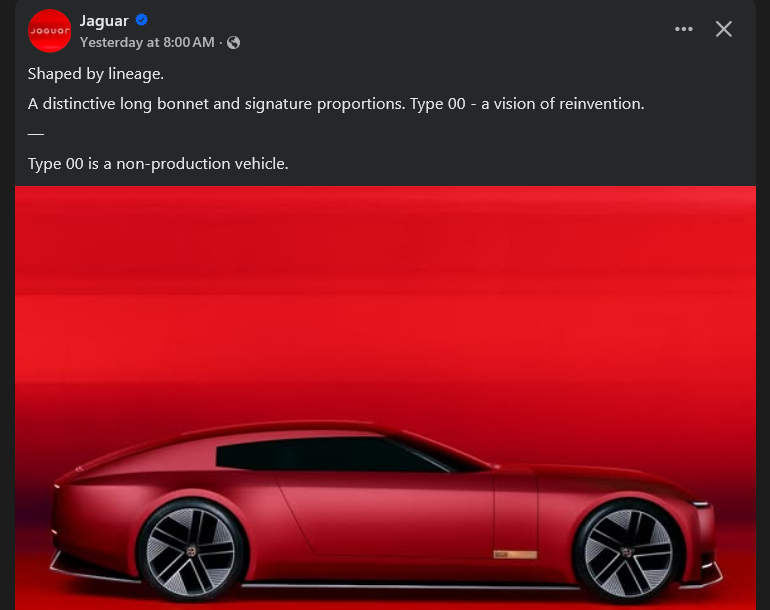Click the front wheel of the car

(627, 552)
